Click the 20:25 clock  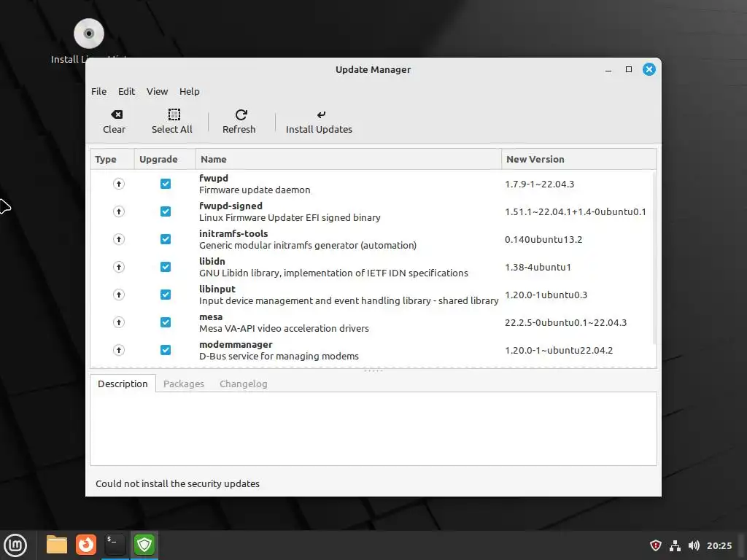click(719, 545)
